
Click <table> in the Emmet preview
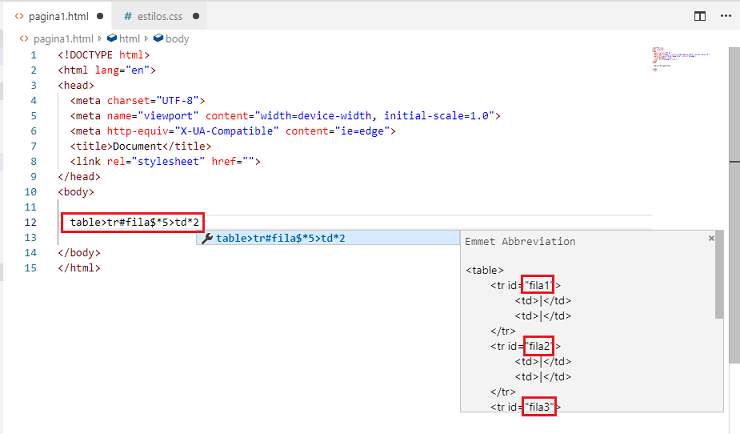click(x=485, y=270)
